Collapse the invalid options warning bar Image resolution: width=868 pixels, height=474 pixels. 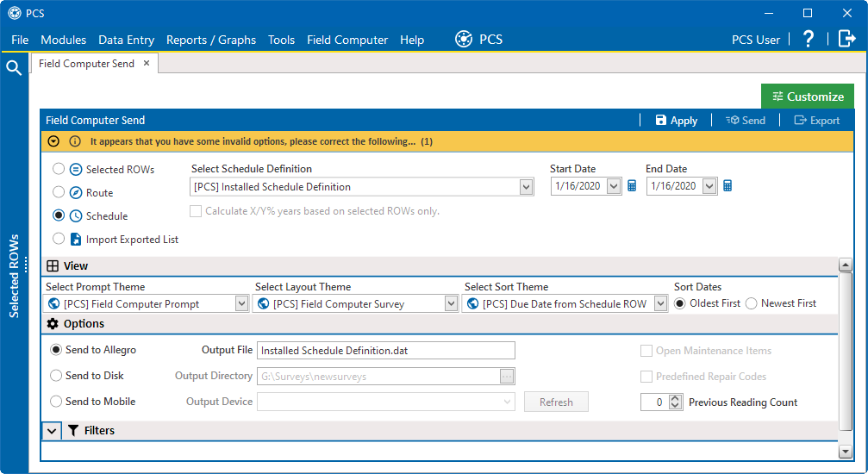53,141
